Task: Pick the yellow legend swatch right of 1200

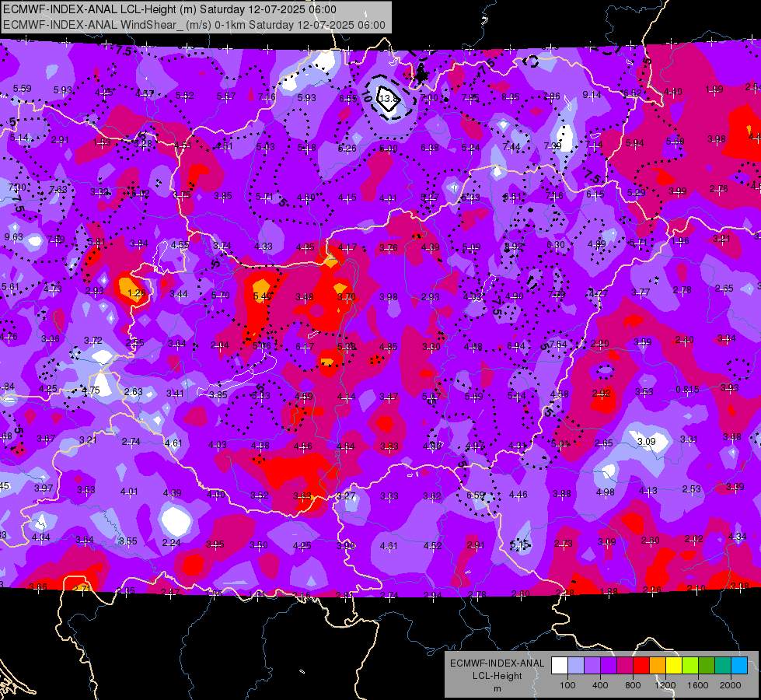Action: pyautogui.click(x=674, y=665)
